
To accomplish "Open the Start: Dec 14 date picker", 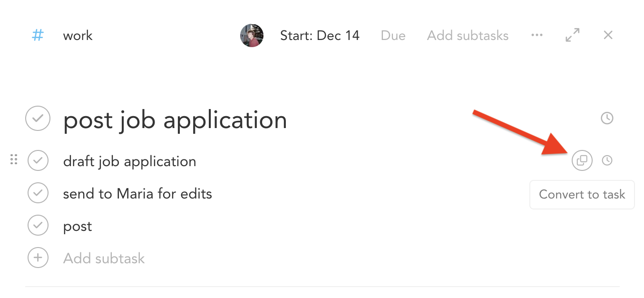I will tap(320, 35).
